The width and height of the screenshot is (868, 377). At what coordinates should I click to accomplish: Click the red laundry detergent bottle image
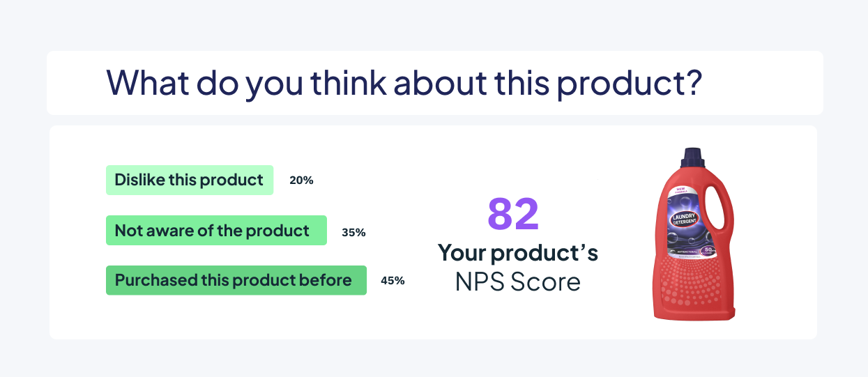click(692, 233)
